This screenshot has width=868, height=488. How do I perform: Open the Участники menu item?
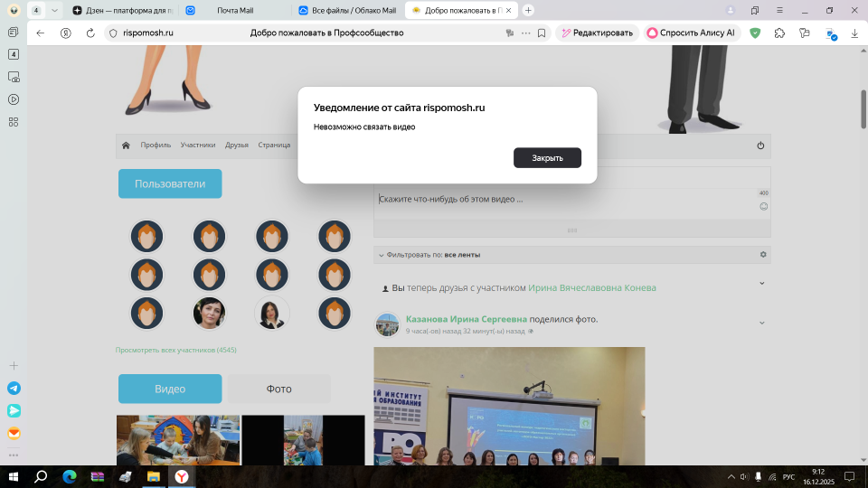(197, 145)
